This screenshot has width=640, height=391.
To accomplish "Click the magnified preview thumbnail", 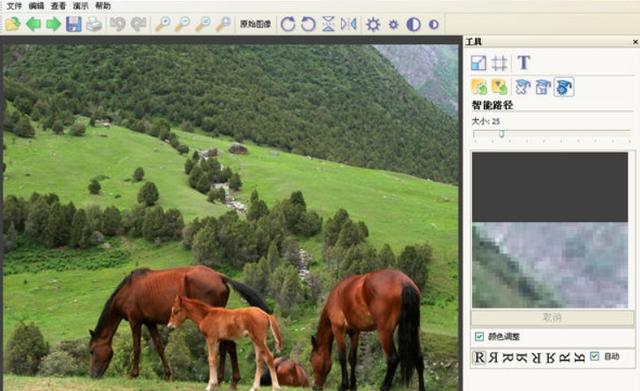I will (x=550, y=230).
